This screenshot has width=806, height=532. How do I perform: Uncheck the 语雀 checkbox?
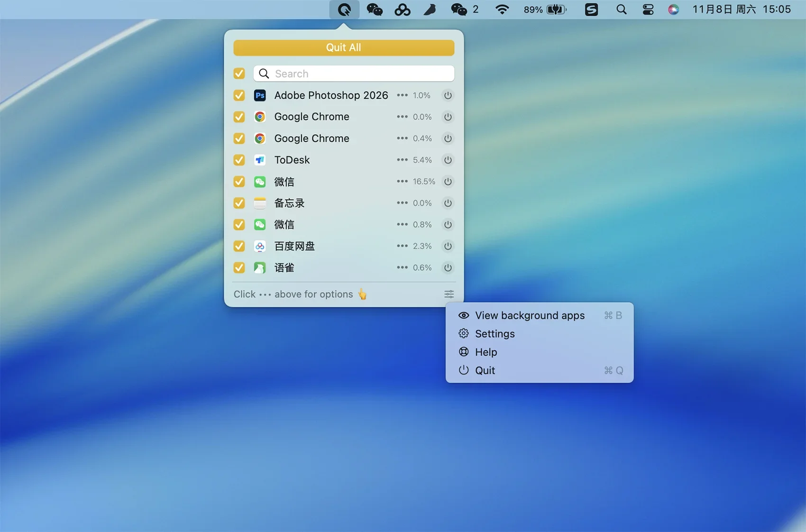(x=239, y=268)
